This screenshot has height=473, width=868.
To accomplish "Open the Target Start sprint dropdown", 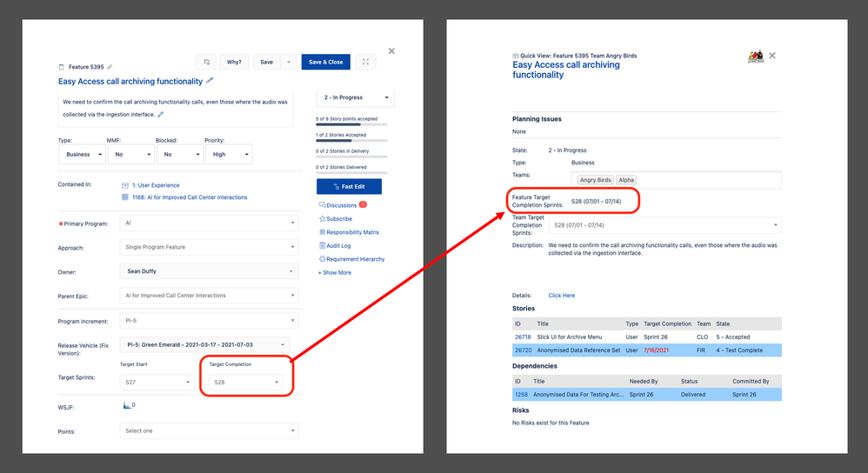I will click(157, 383).
